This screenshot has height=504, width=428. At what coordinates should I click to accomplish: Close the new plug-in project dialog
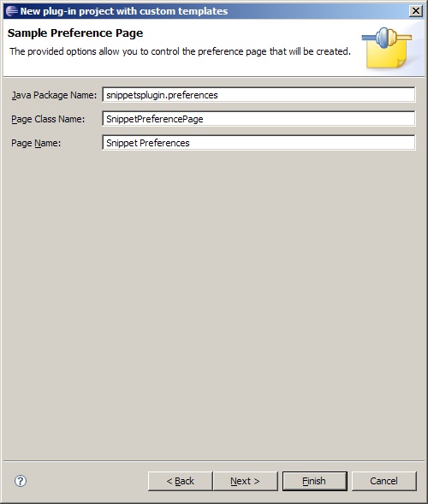point(416,11)
